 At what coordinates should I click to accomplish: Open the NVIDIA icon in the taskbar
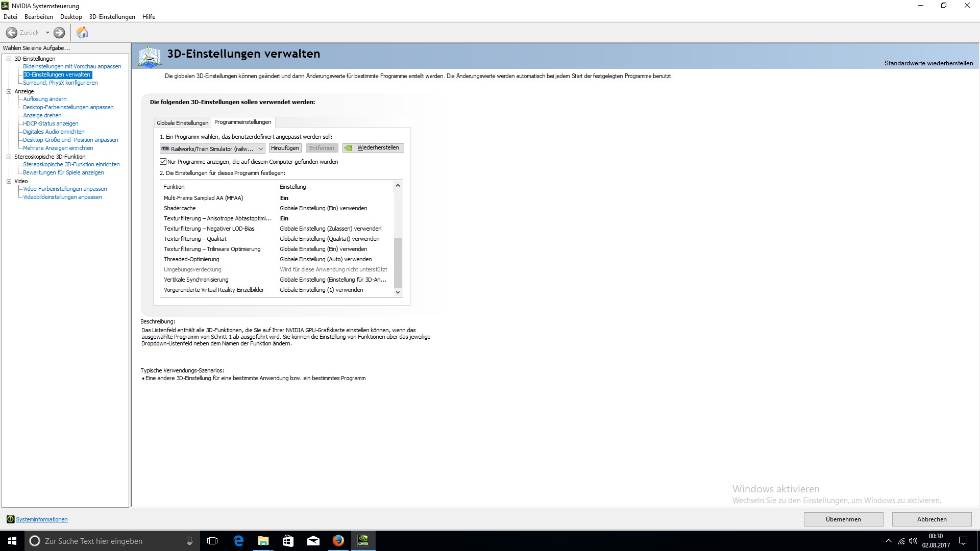(x=363, y=541)
